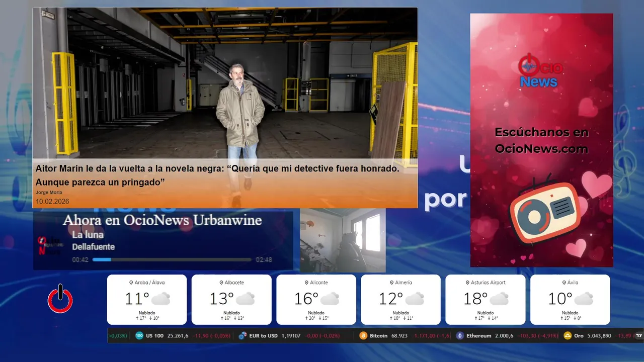Click the red power button icon

click(x=60, y=299)
